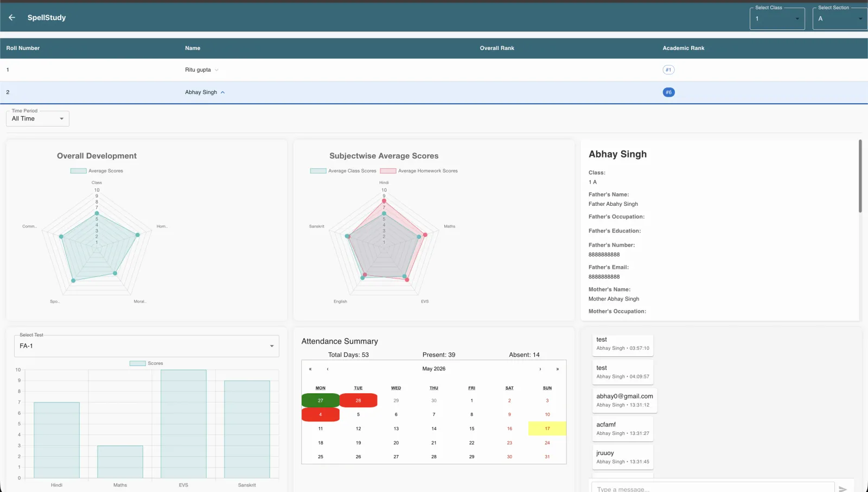This screenshot has width=868, height=492.
Task: Send the message with the paper-plane icon
Action: pyautogui.click(x=843, y=489)
